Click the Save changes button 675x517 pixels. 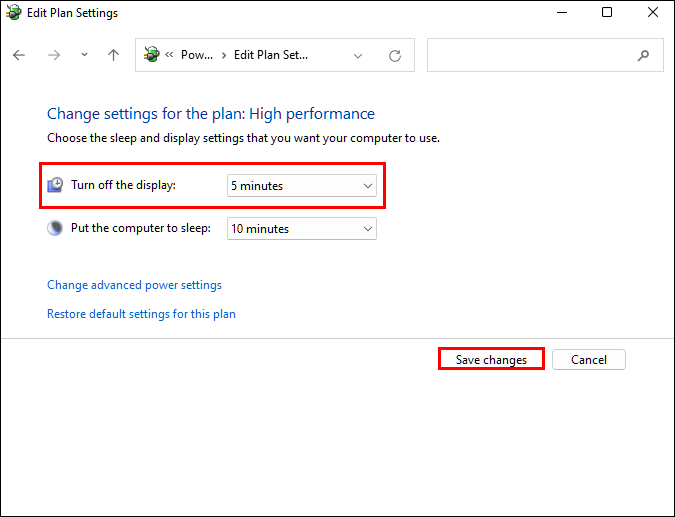pos(491,360)
